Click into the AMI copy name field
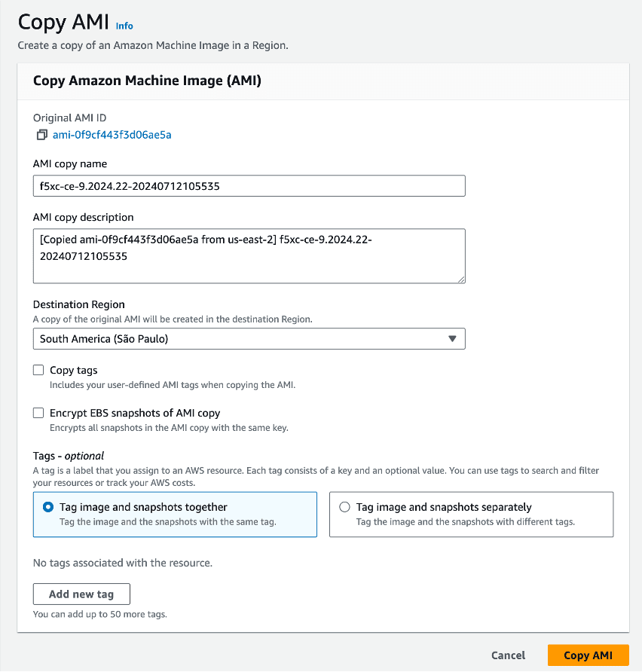Screen dimensions: 642x672 coord(249,186)
